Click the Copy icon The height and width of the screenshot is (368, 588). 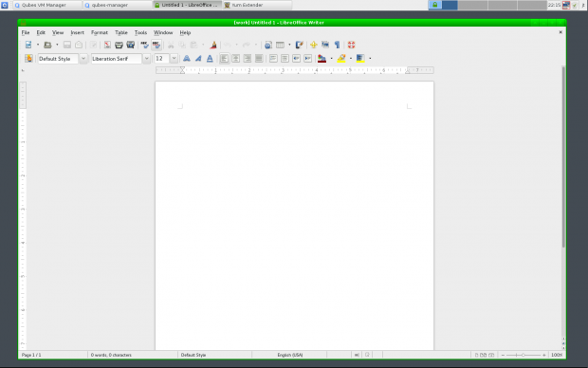182,45
